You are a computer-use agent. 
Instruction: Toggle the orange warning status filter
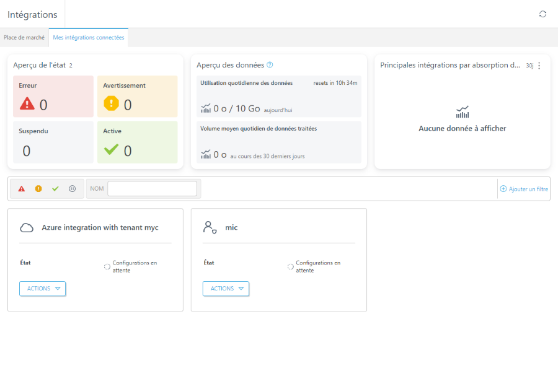point(38,189)
